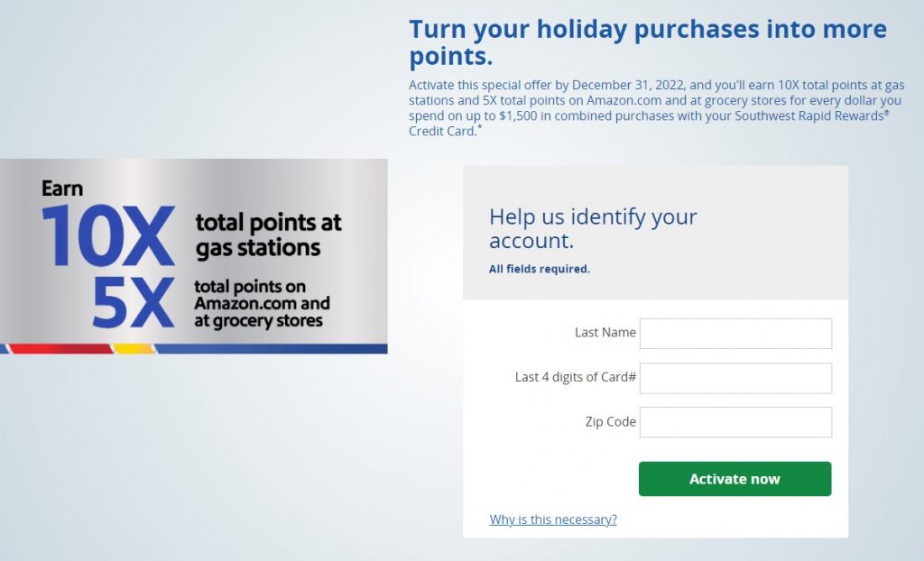Viewport: 924px width, 561px height.
Task: Open the 'Why is this necessary?' link
Action: (553, 520)
